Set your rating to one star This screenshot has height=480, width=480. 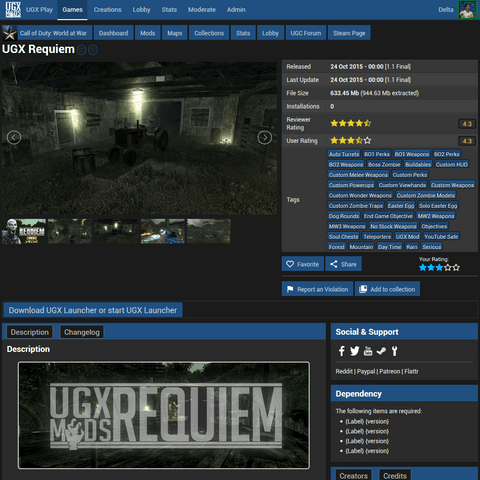click(423, 267)
